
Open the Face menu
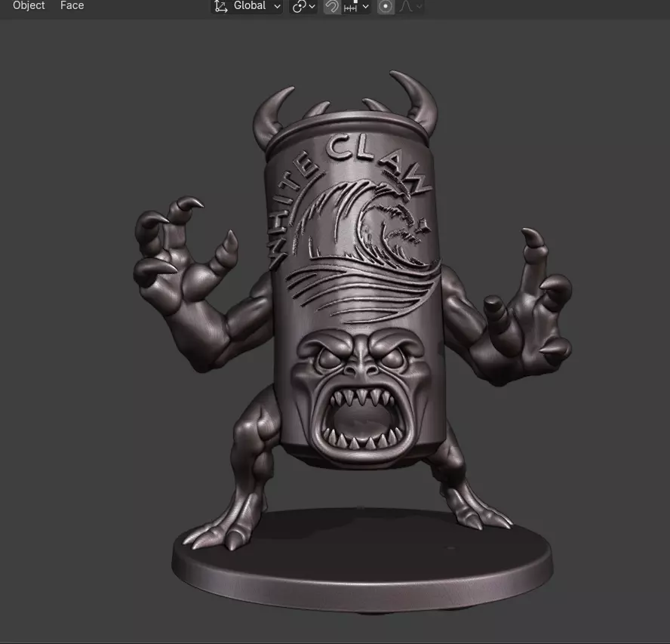pyautogui.click(x=72, y=5)
